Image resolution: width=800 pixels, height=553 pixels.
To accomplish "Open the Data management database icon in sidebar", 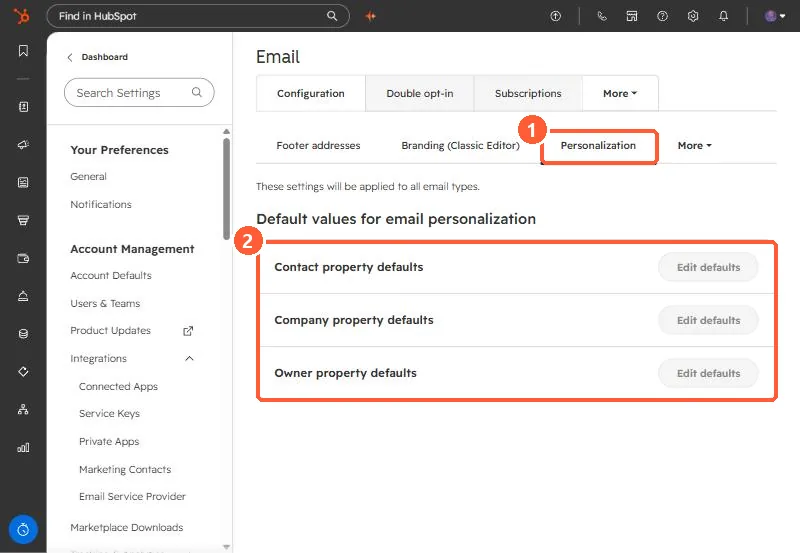I will (x=23, y=334).
